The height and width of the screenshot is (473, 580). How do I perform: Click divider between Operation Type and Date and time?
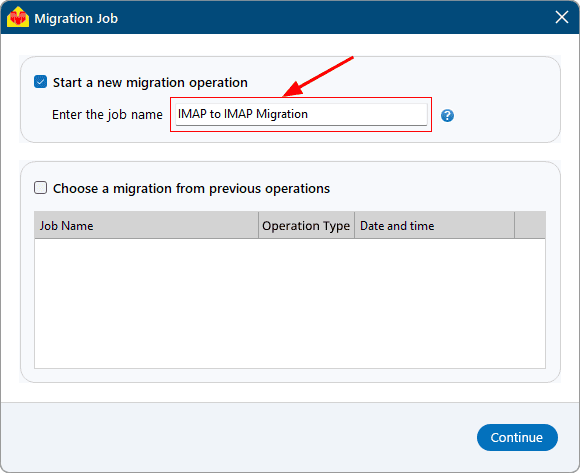[x=354, y=225]
